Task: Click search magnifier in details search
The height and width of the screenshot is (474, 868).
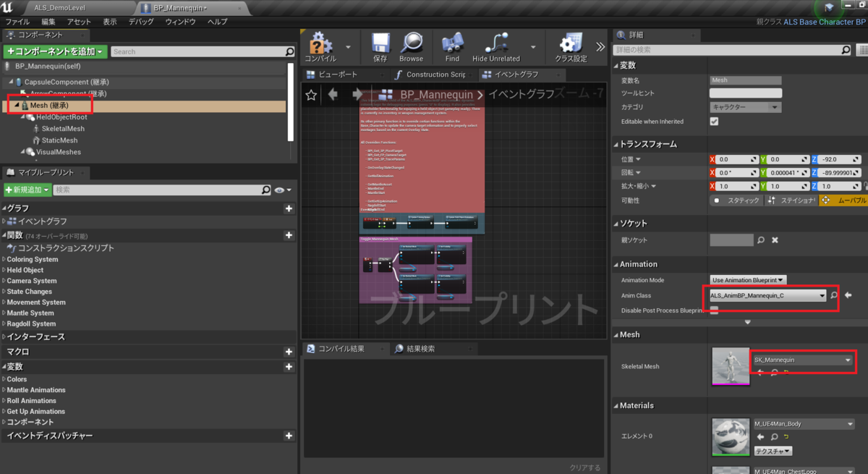Action: click(846, 50)
